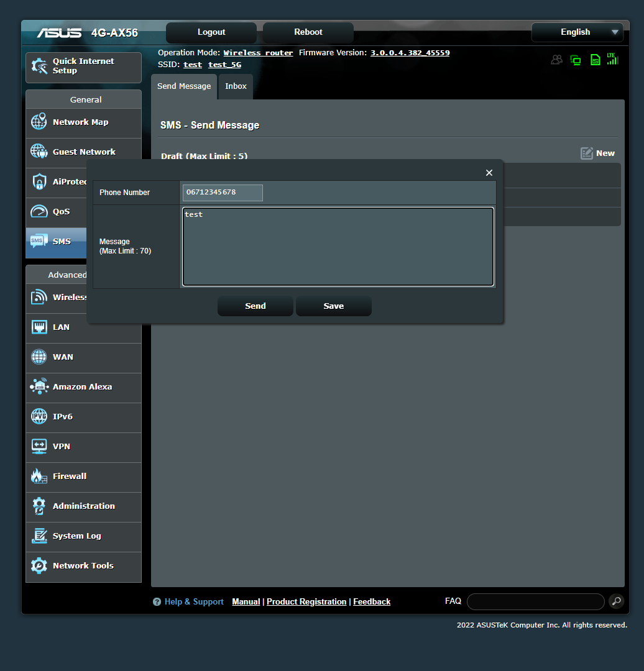Open the Firewall menu item

coord(83,477)
